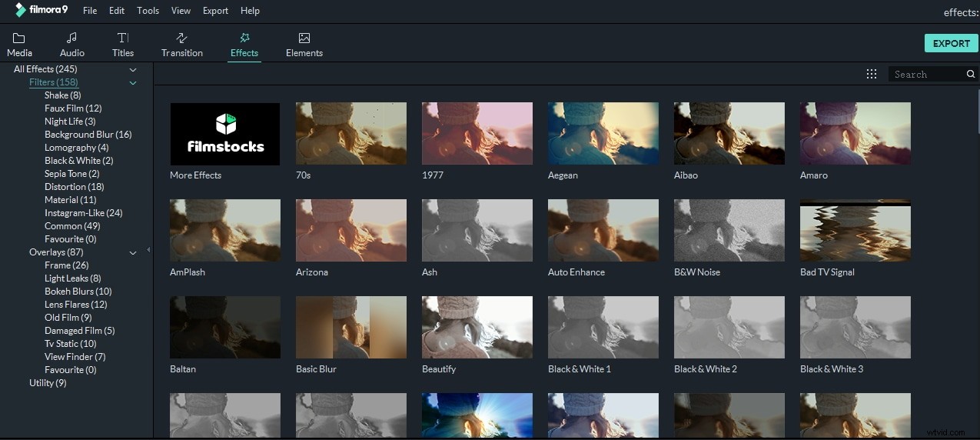980x440 pixels.
Task: Select the Basic Blur thumbnail
Action: tap(351, 328)
